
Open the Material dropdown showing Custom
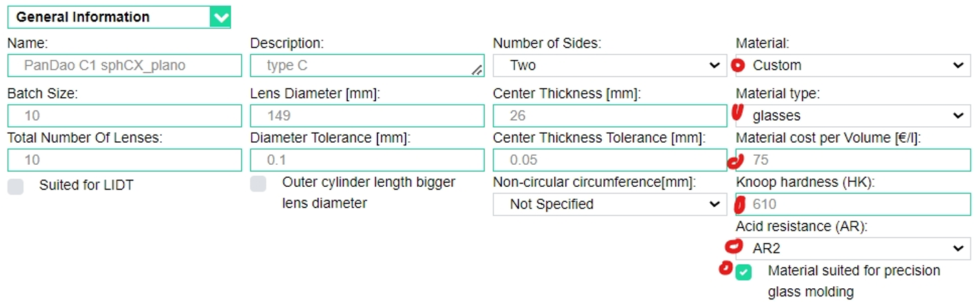tap(853, 66)
